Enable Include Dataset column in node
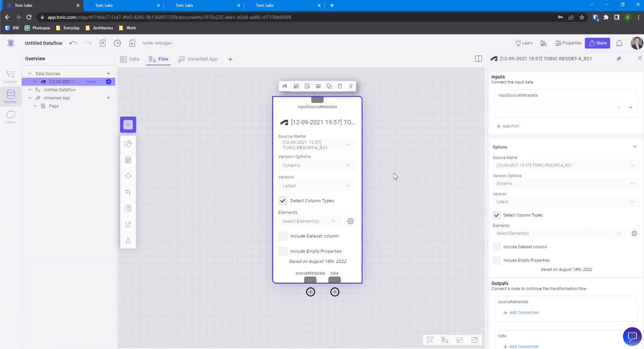The image size is (644, 349). pyautogui.click(x=283, y=236)
